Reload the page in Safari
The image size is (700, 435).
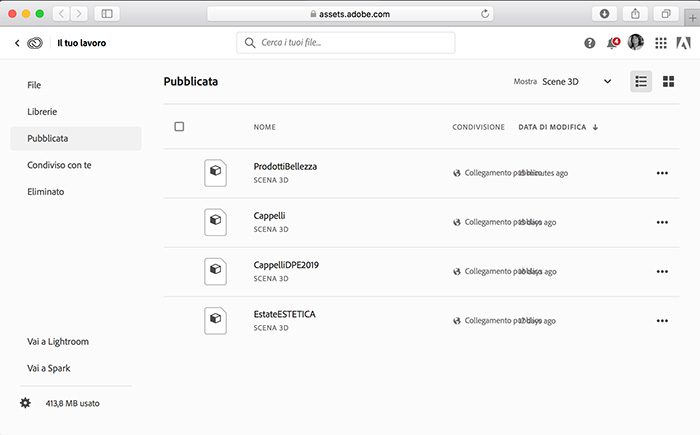[485, 14]
